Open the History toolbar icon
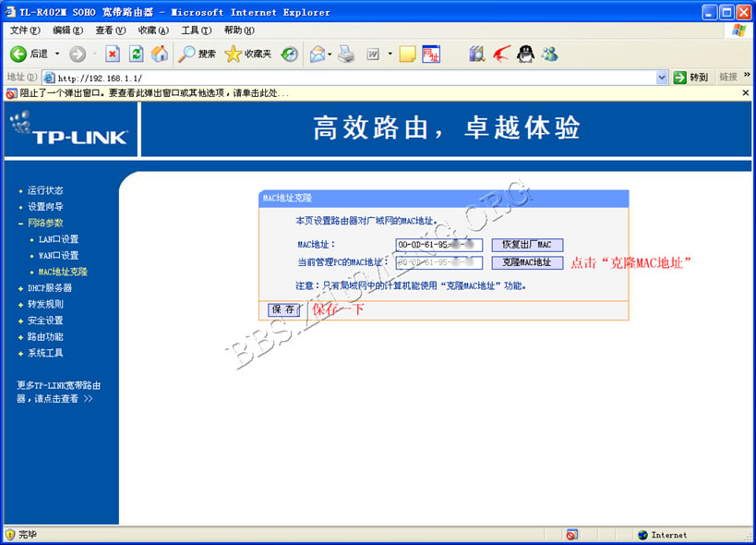The image size is (756, 545). pyautogui.click(x=289, y=54)
